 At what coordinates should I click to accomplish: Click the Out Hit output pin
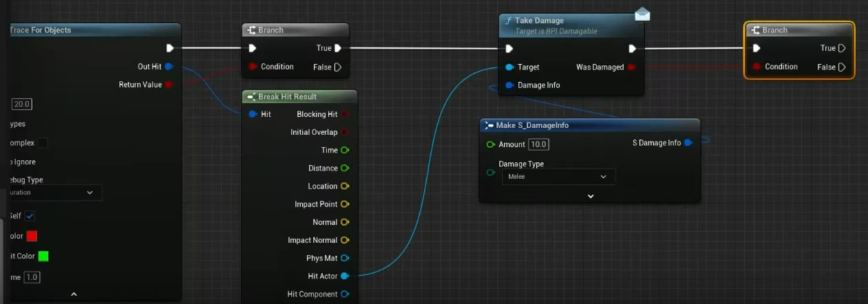pyautogui.click(x=169, y=67)
